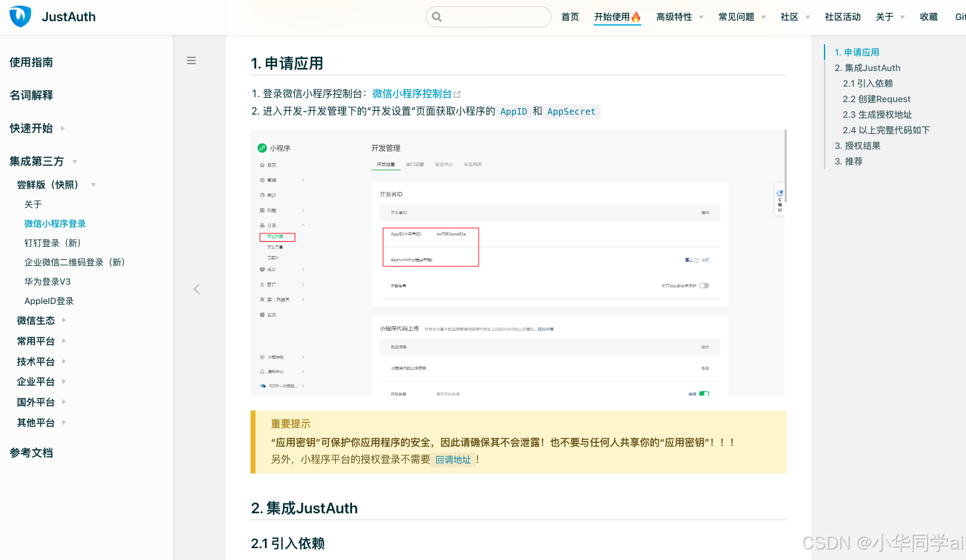Image resolution: width=966 pixels, height=560 pixels.
Task: Expand the 社区 dropdown menu
Action: tap(795, 17)
